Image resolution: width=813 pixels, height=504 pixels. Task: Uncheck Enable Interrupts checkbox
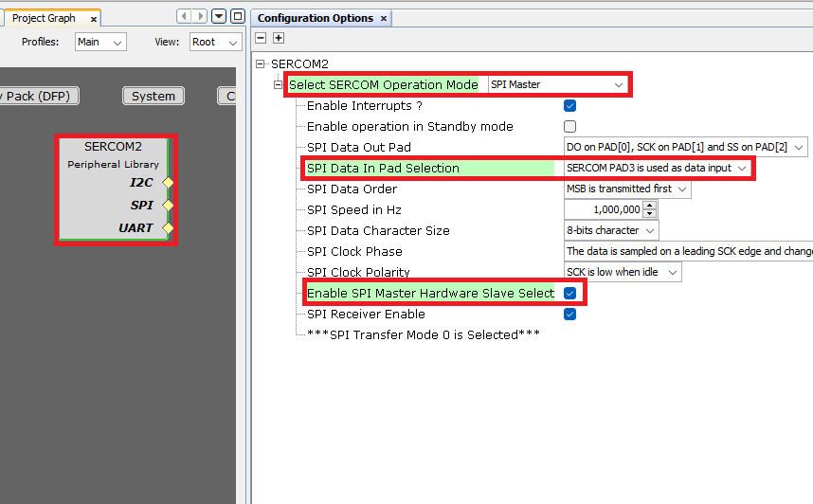(x=570, y=106)
